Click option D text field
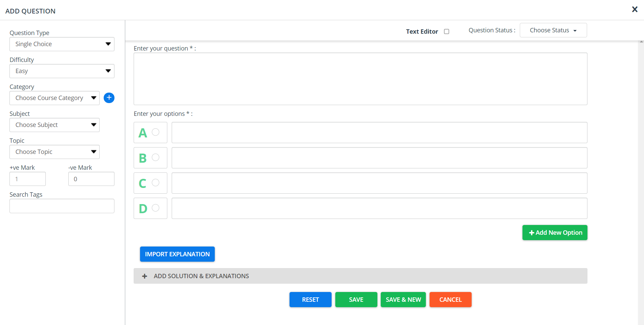The image size is (644, 325). point(379,208)
